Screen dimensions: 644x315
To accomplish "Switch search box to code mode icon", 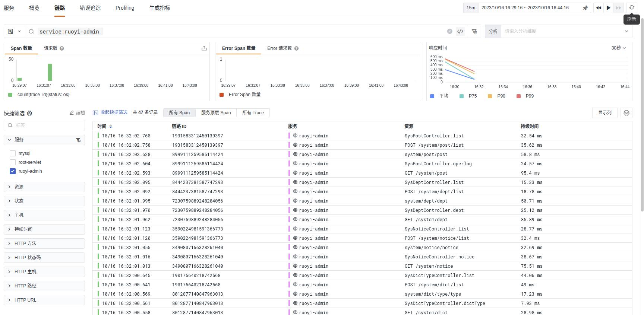I will 460,31.
